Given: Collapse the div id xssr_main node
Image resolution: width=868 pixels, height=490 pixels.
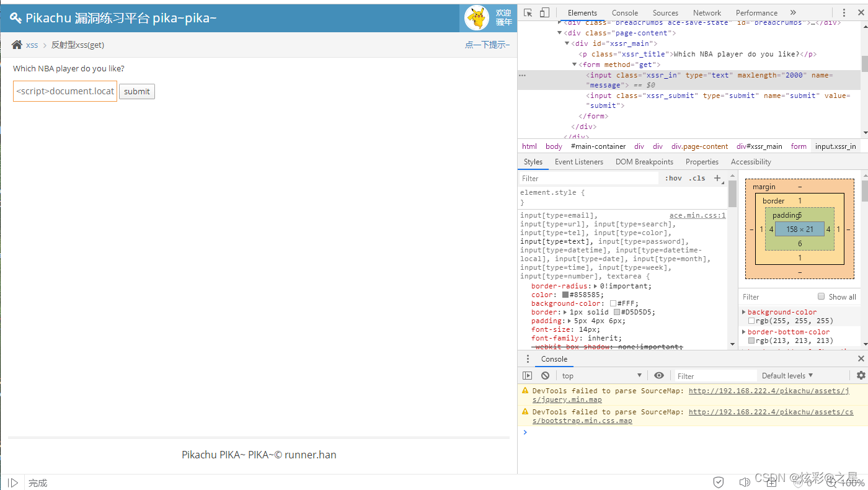Looking at the screenshot, I should point(567,43).
